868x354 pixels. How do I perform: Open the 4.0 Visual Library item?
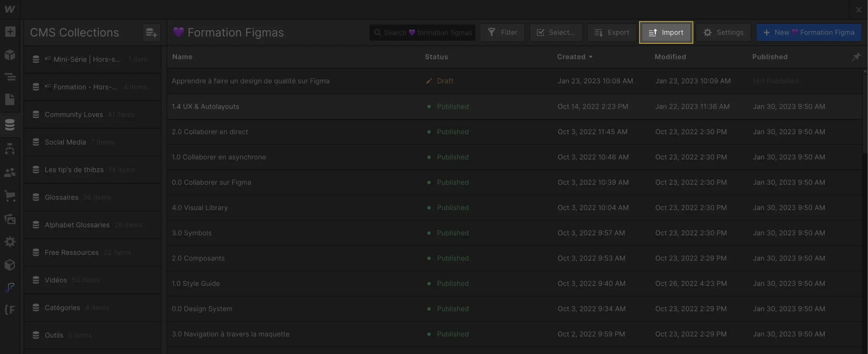(514, 208)
